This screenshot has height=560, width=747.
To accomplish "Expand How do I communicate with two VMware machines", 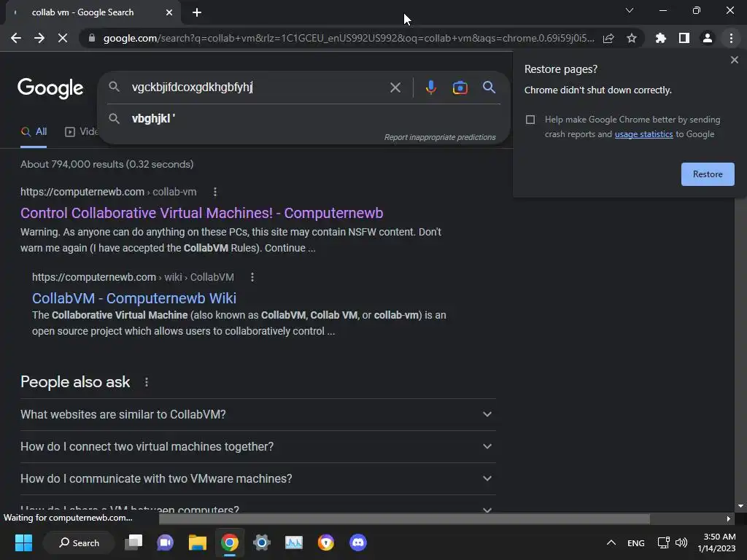I will click(258, 478).
